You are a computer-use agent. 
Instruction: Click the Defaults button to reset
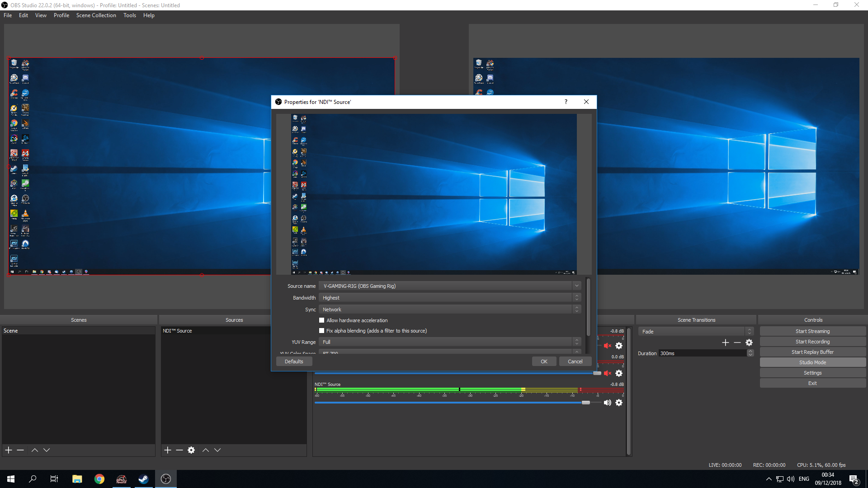click(294, 361)
